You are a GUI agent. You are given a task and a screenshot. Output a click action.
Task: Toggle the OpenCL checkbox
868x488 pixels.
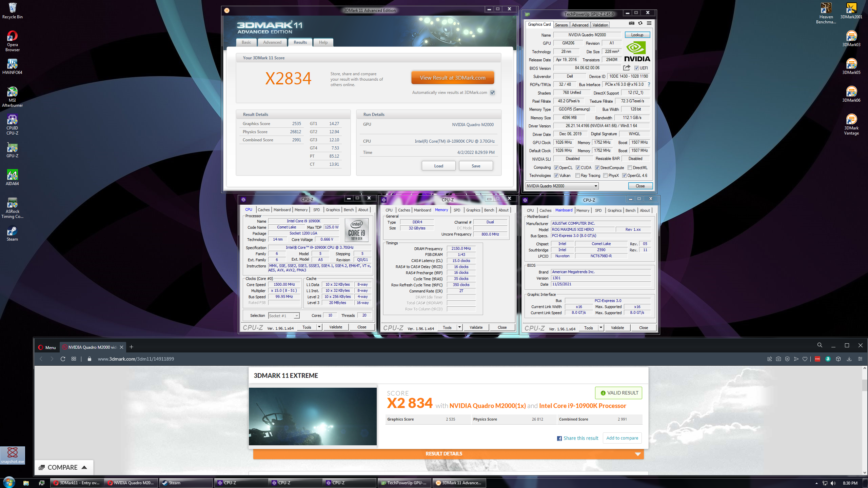pos(556,168)
